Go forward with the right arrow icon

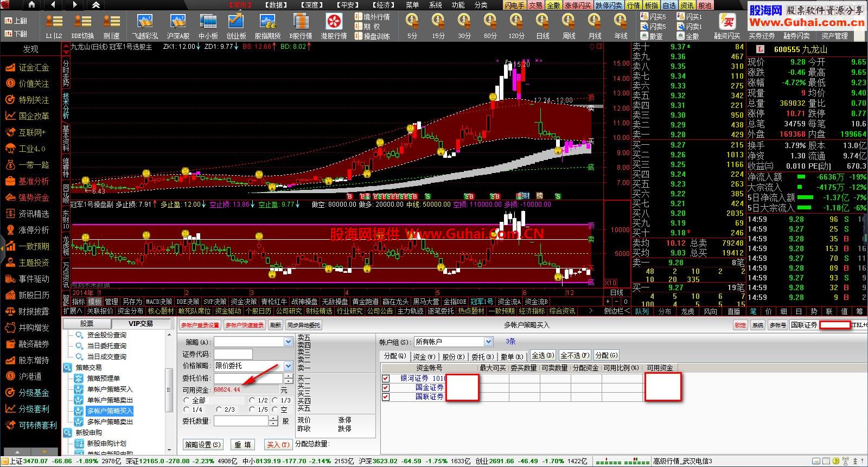75,4
